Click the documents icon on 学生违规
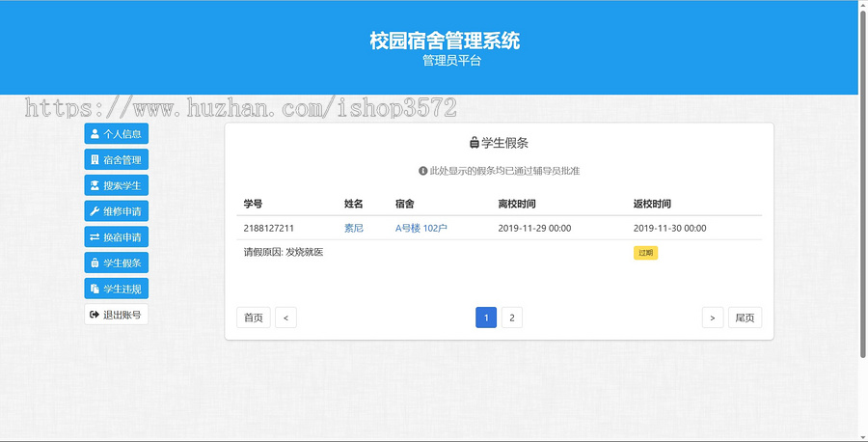Viewport: 868px width, 442px height. click(x=95, y=289)
